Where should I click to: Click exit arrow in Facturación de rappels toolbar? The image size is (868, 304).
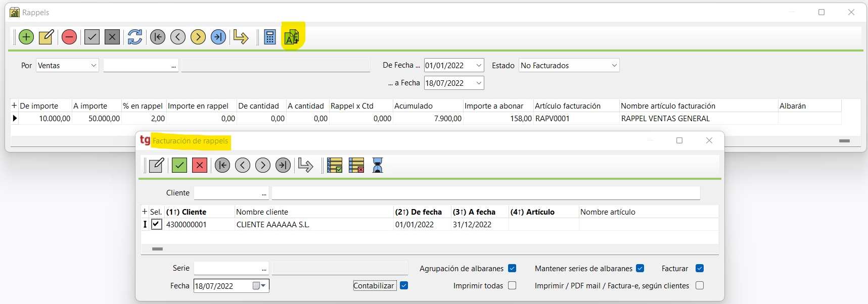point(305,165)
